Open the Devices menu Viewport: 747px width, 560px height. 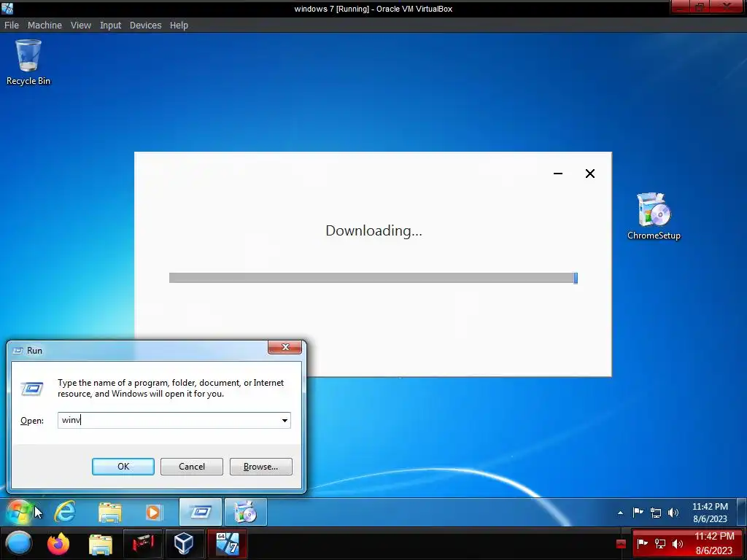point(146,26)
